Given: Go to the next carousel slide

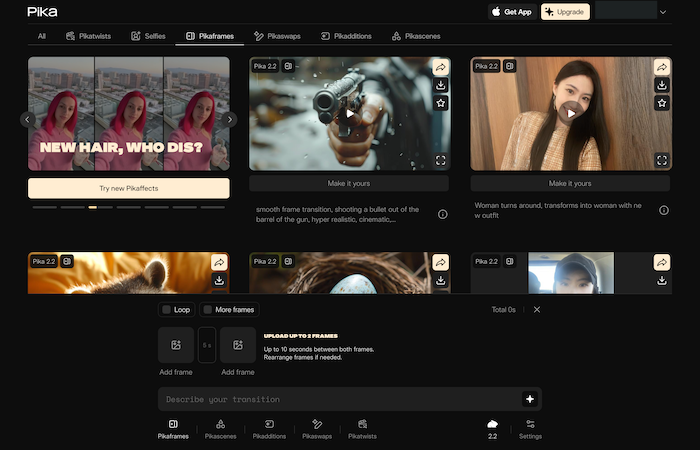Looking at the screenshot, I should [x=230, y=119].
